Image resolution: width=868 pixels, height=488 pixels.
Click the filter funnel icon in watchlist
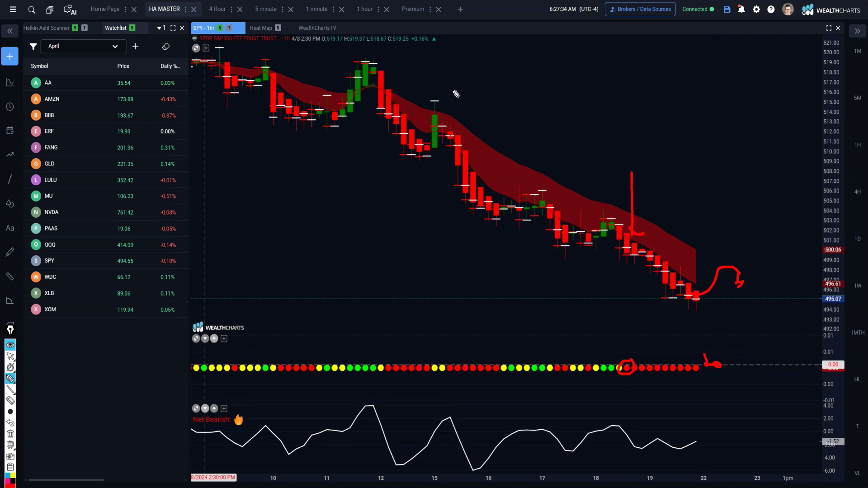33,46
